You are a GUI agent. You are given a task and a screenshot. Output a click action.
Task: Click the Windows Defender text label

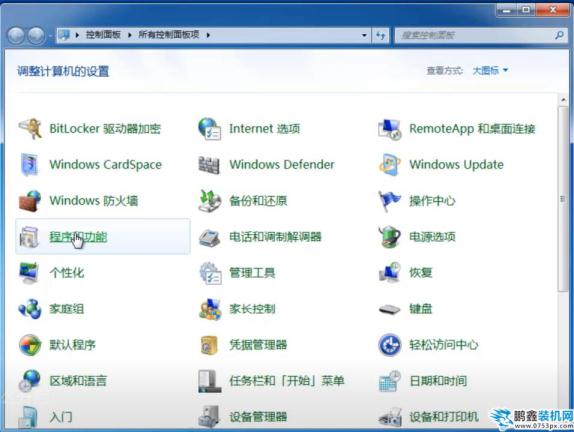282,165
